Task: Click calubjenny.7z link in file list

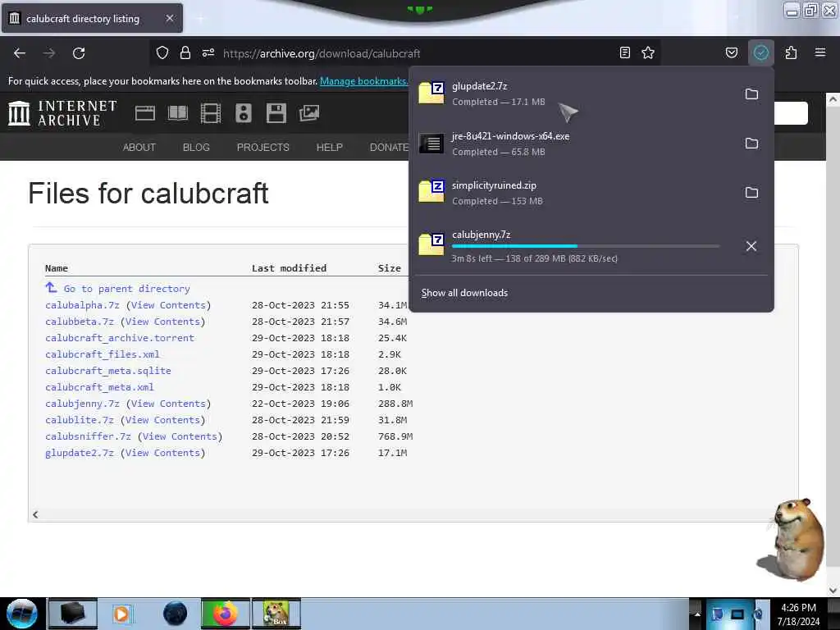Action: click(x=83, y=404)
